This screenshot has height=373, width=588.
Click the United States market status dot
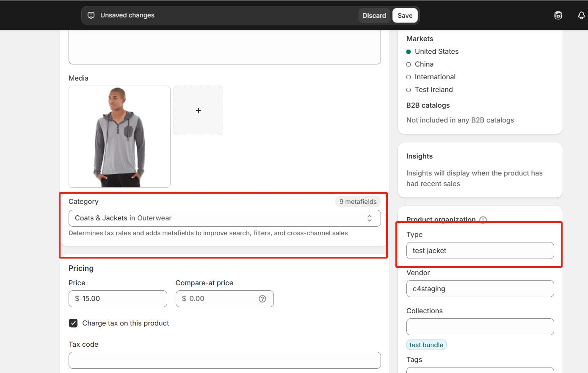coord(409,52)
